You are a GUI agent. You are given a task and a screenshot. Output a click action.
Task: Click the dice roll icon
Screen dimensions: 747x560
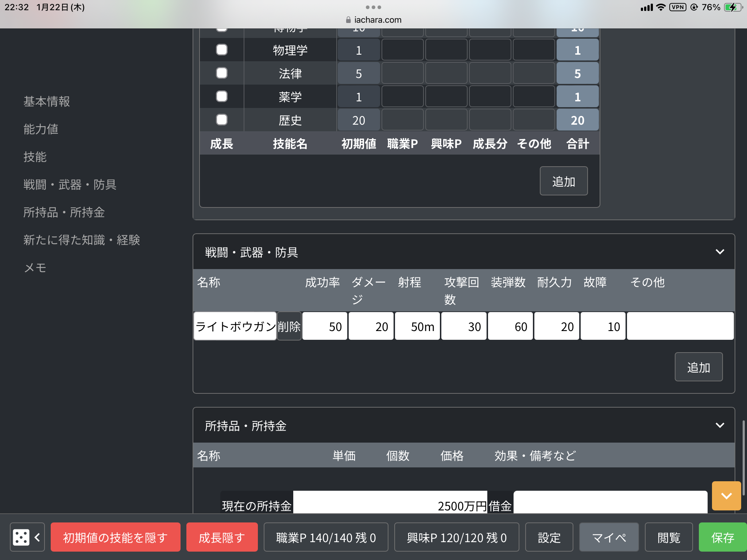pyautogui.click(x=21, y=537)
